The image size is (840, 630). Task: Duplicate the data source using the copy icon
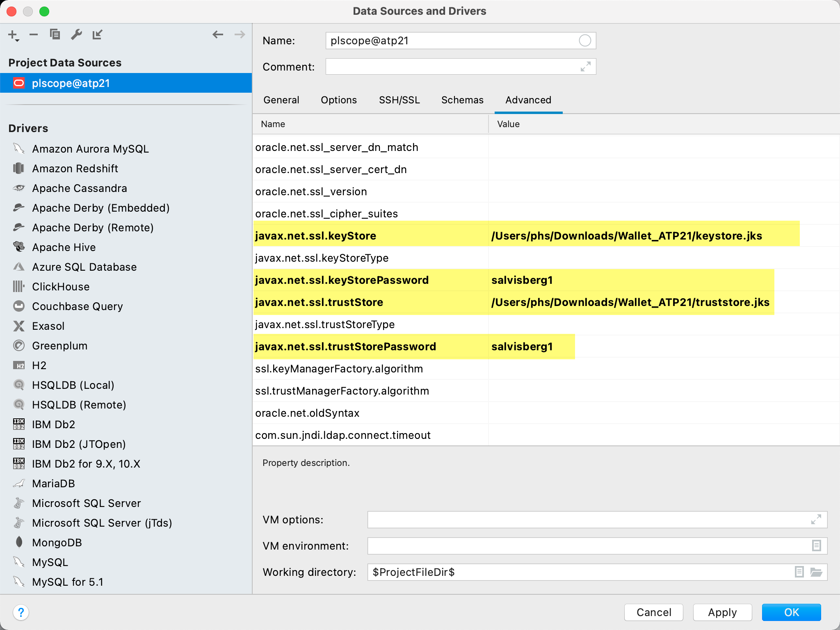coord(55,34)
